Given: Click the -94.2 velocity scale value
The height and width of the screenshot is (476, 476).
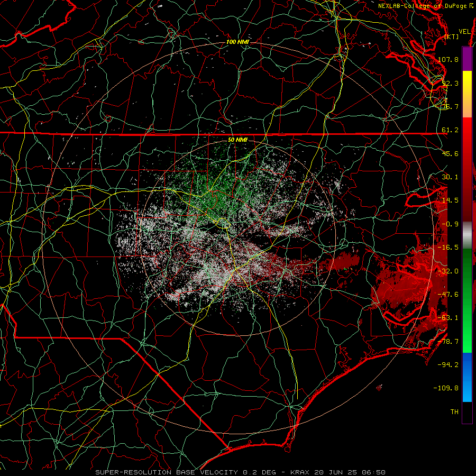Looking at the screenshot, I should pos(448,365).
